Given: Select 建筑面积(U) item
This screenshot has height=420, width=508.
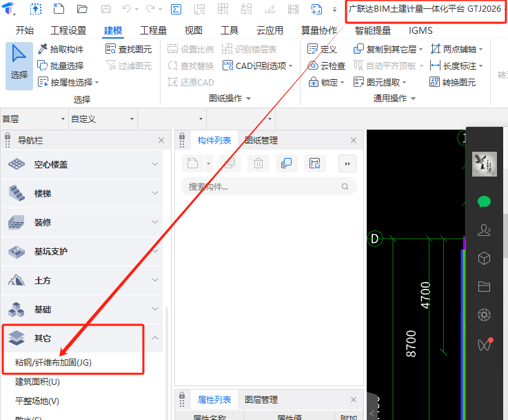Looking at the screenshot, I should pos(37,382).
